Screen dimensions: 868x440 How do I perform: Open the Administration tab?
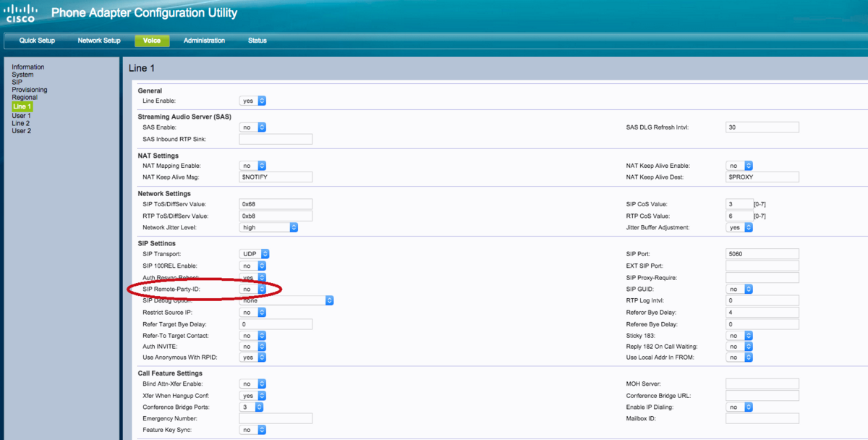point(204,41)
